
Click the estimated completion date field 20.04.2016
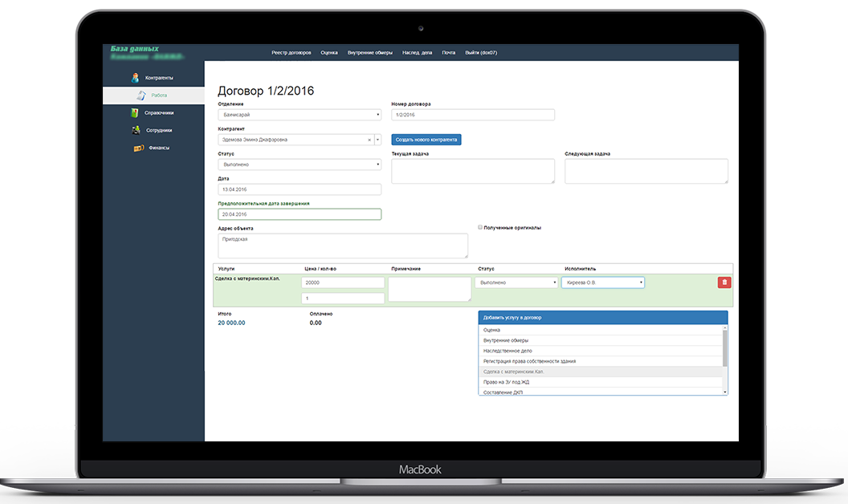click(300, 214)
